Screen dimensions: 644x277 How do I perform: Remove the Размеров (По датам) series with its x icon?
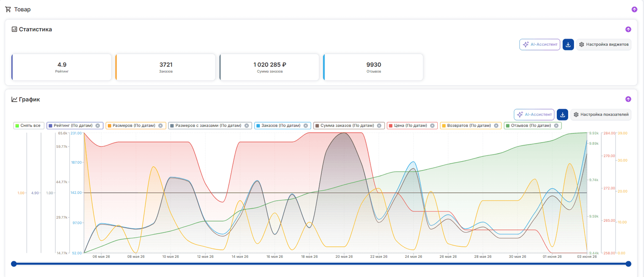pyautogui.click(x=160, y=125)
